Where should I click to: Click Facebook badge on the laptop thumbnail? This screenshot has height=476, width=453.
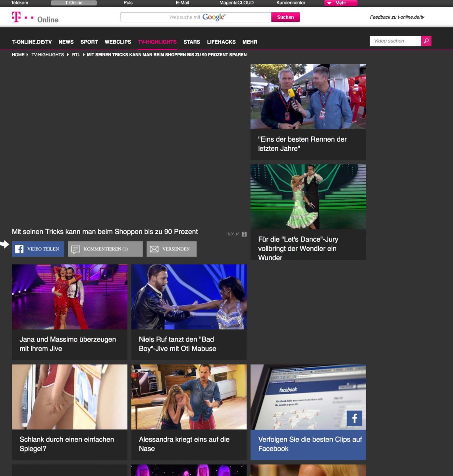(x=354, y=418)
